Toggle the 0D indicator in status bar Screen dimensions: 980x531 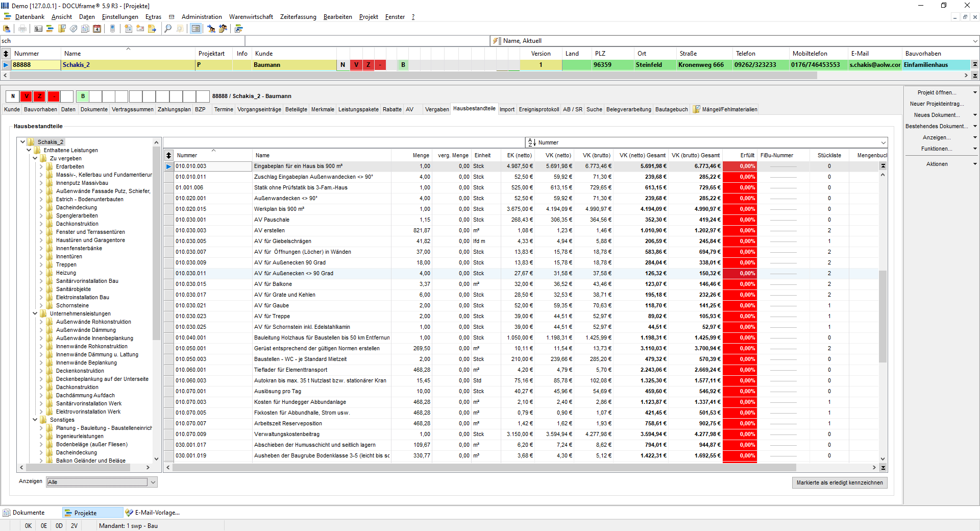click(59, 526)
